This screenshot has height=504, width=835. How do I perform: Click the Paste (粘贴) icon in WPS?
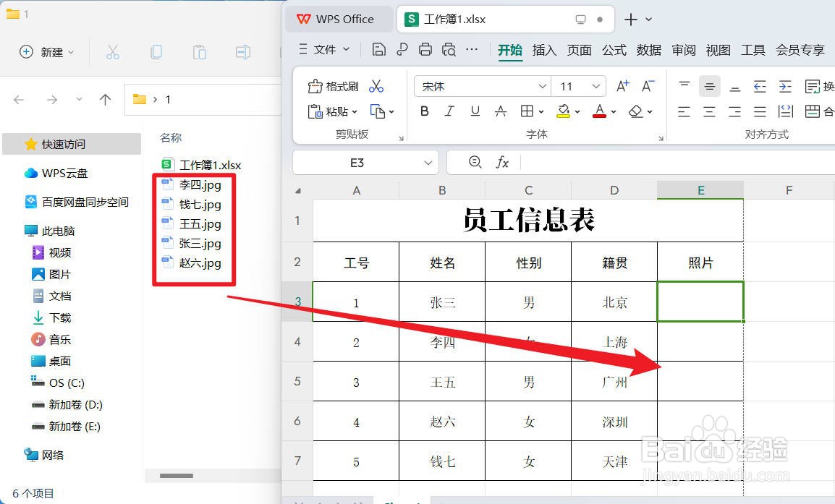(315, 111)
